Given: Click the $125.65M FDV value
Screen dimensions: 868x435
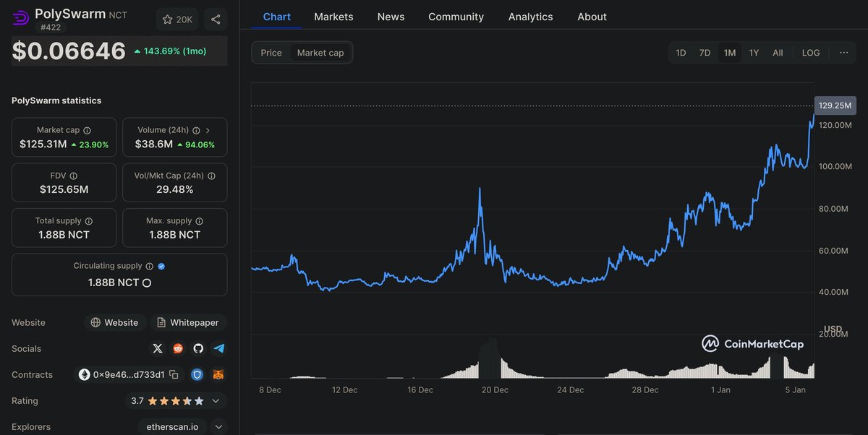Looking at the screenshot, I should pyautogui.click(x=64, y=189).
